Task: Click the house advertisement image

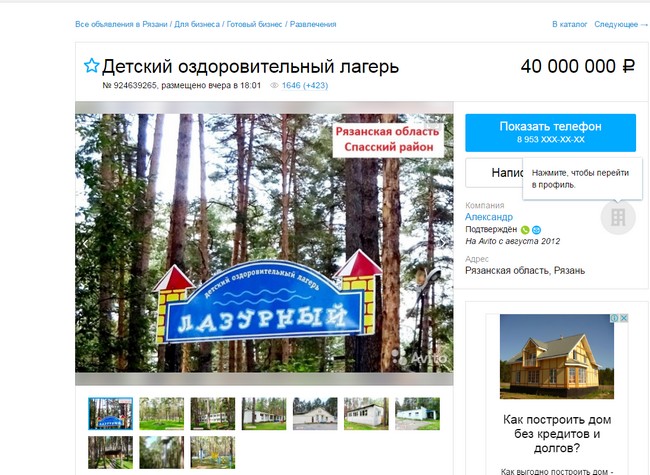Action: (557, 356)
